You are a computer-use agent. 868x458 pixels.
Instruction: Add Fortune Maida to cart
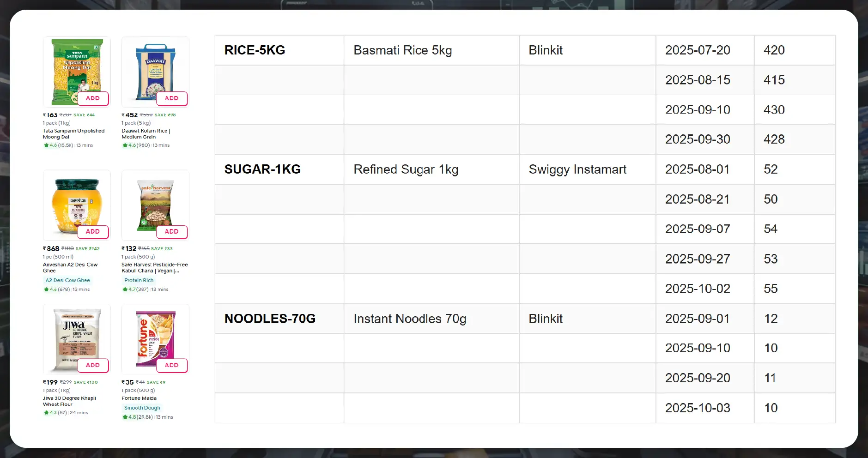tap(171, 365)
